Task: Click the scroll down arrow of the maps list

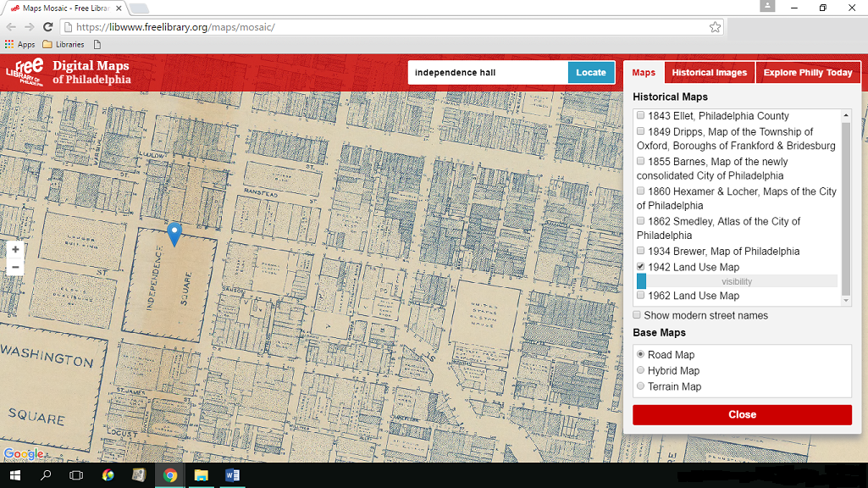Action: tap(846, 301)
